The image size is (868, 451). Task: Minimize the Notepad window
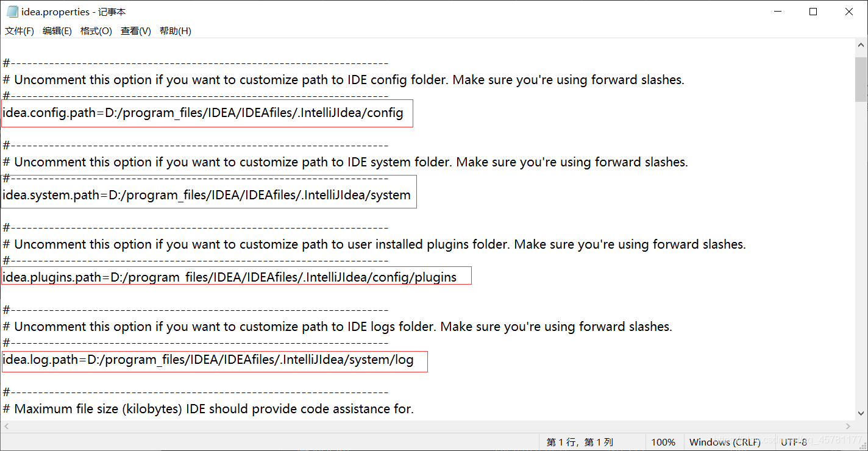(x=777, y=12)
